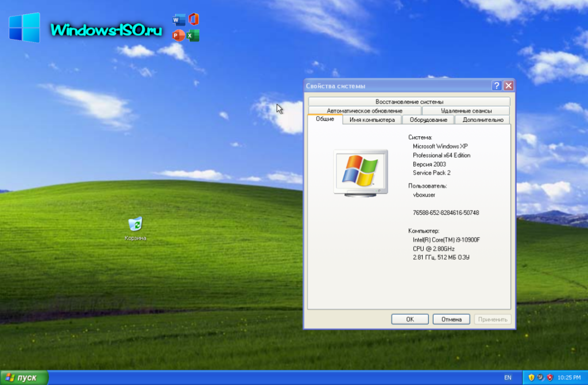Click the vboxuser user name

(424, 195)
